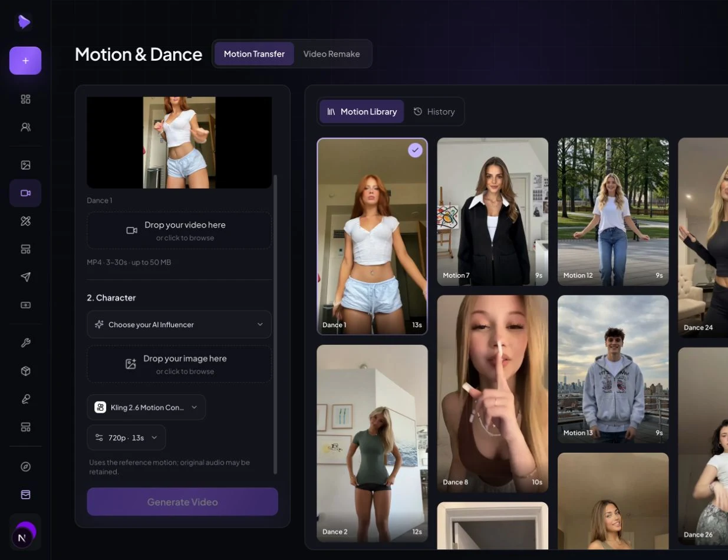This screenshot has width=728, height=560.
Task: Click the "Dance 1" label under the preview
Action: pyautogui.click(x=100, y=200)
